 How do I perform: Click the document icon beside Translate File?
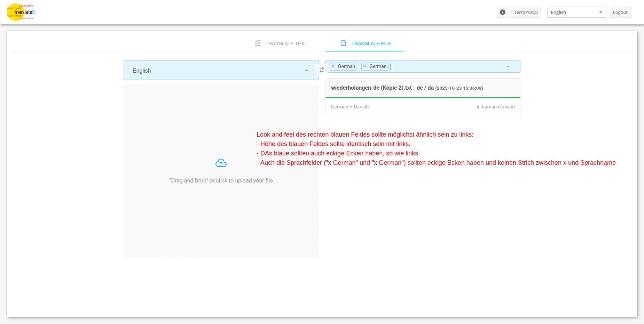click(x=344, y=43)
